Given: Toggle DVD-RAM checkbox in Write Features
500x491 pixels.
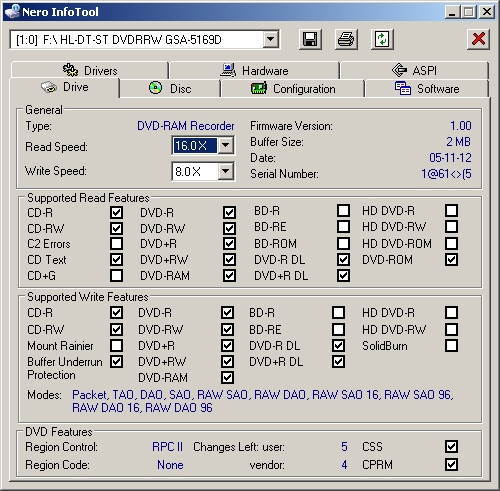Looking at the screenshot, I should coord(227,377).
